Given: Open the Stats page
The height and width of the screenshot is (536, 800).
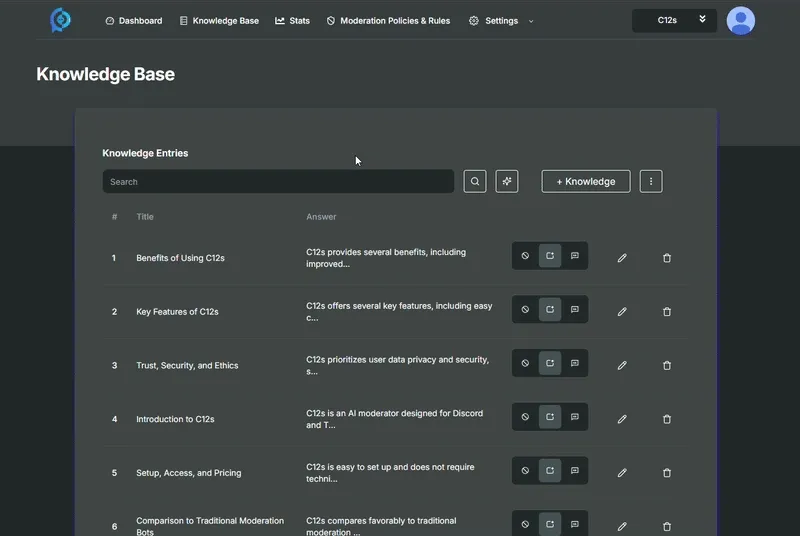Looking at the screenshot, I should tap(292, 21).
